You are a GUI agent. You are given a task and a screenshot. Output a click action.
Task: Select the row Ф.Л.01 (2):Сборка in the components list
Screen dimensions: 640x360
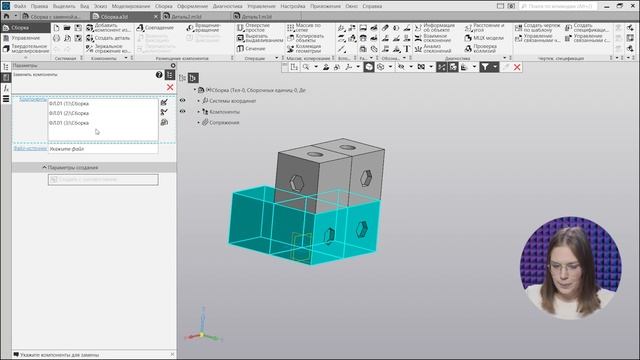[103, 113]
